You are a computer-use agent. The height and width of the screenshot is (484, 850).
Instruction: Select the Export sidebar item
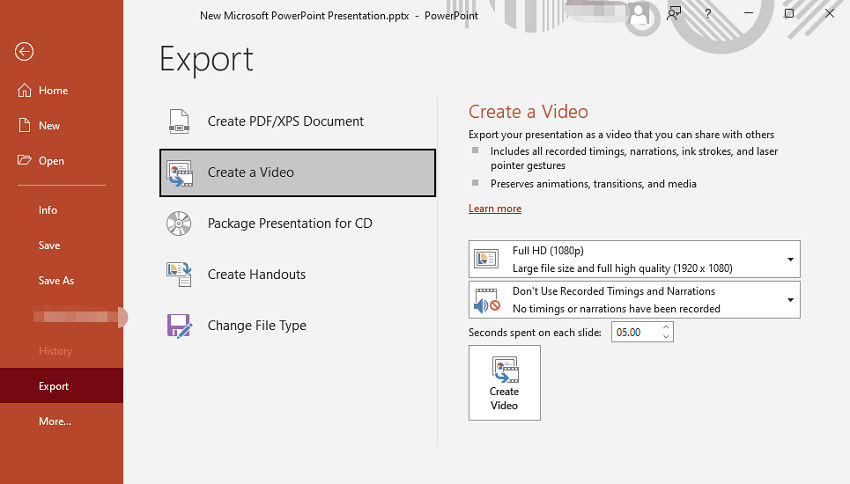click(x=61, y=386)
